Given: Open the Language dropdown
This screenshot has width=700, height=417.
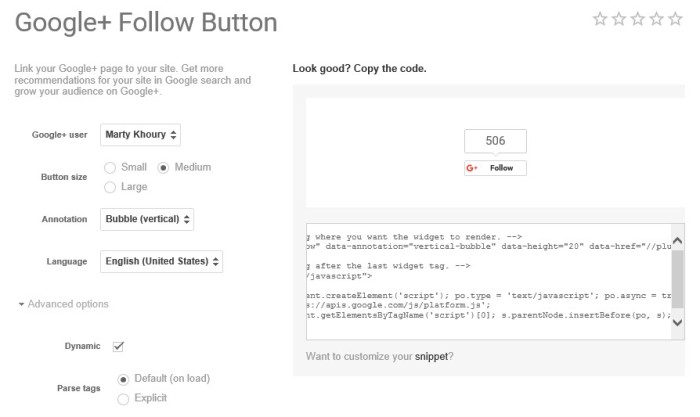Looking at the screenshot, I should coord(162,262).
